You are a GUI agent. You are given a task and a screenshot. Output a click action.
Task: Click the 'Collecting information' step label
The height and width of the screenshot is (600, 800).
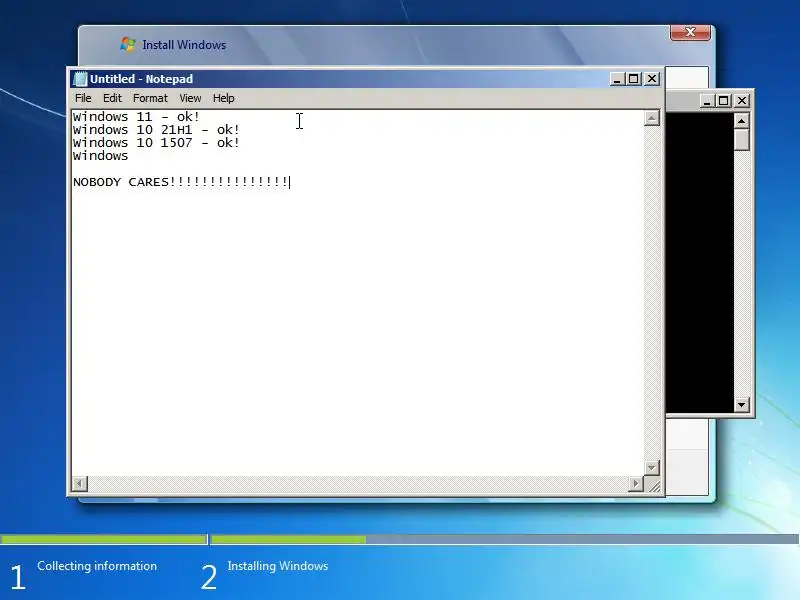point(97,566)
